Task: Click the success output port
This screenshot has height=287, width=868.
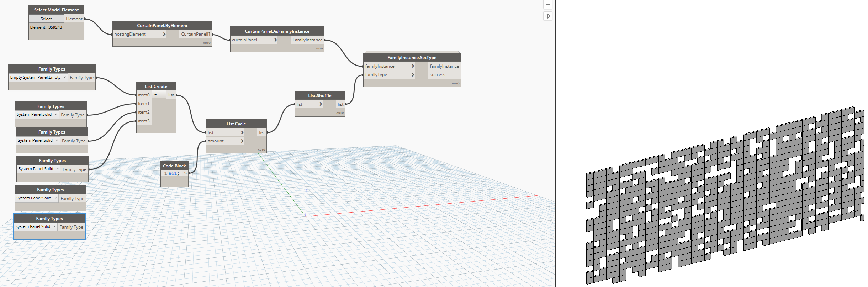Action: [444, 75]
